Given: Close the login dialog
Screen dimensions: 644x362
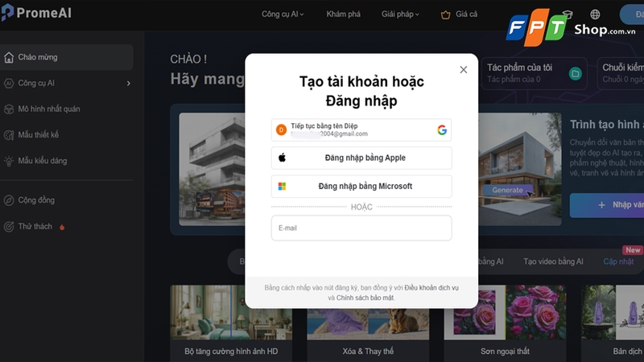Looking at the screenshot, I should point(464,70).
